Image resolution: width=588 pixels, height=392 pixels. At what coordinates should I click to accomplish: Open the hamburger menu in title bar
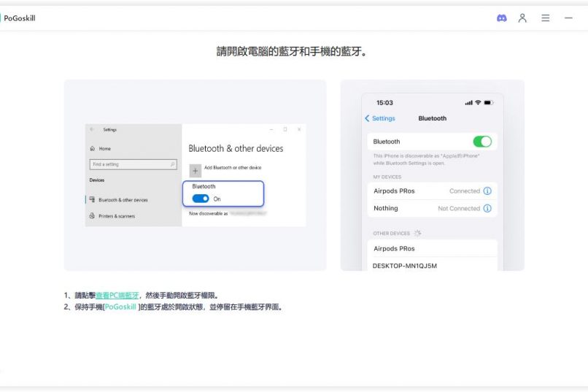tap(545, 18)
